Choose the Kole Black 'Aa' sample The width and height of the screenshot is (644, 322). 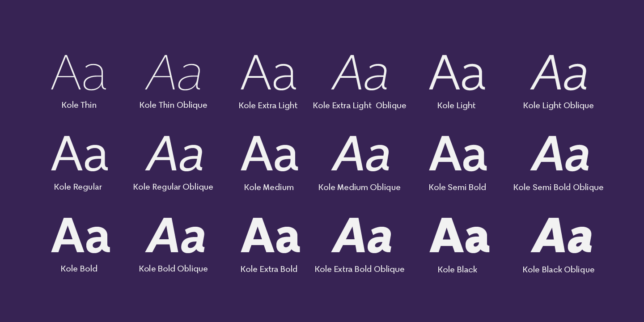[459, 236]
